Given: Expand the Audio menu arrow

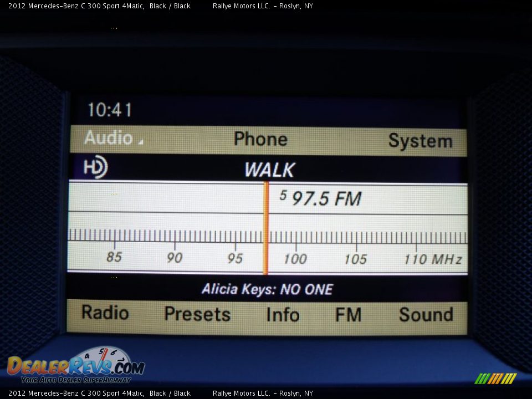Looking at the screenshot, I should click(141, 142).
